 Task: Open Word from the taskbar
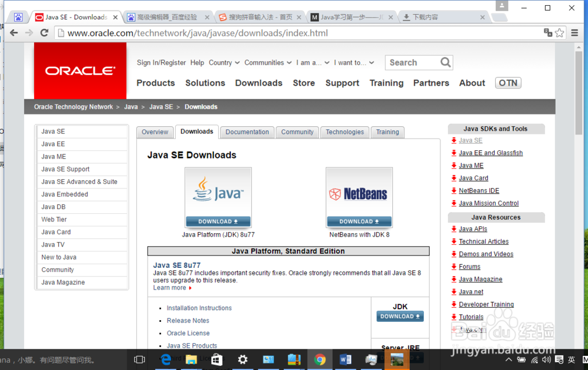click(x=345, y=359)
